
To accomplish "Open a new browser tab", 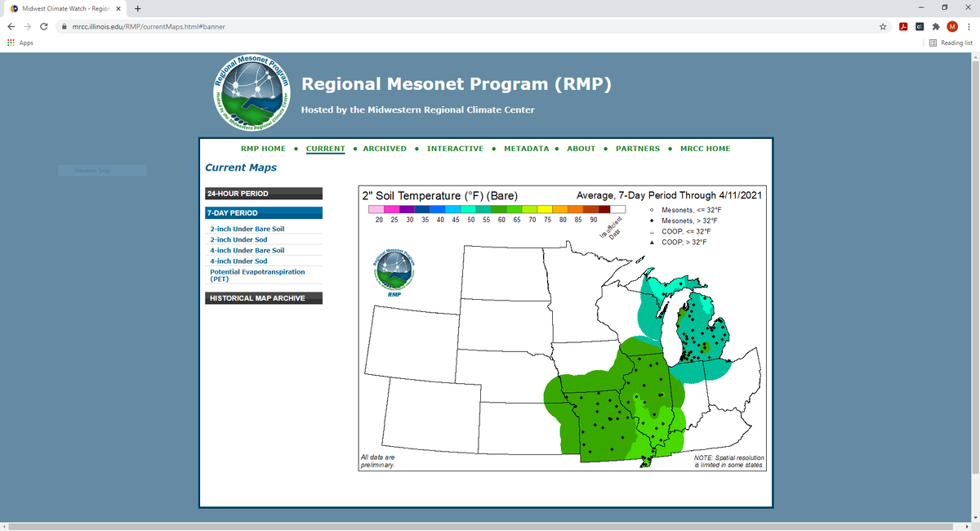I will tap(138, 9).
